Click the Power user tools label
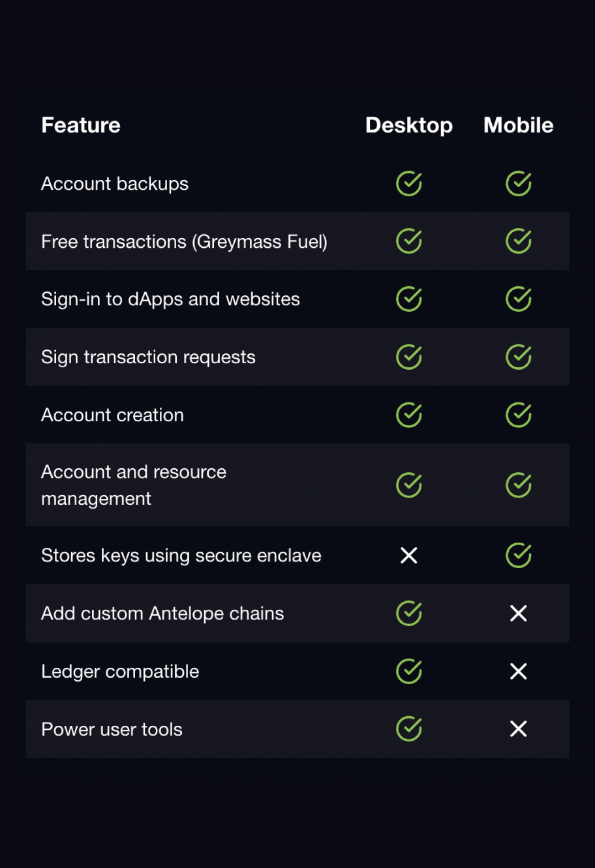Screen dimensions: 595x868 click(x=112, y=729)
